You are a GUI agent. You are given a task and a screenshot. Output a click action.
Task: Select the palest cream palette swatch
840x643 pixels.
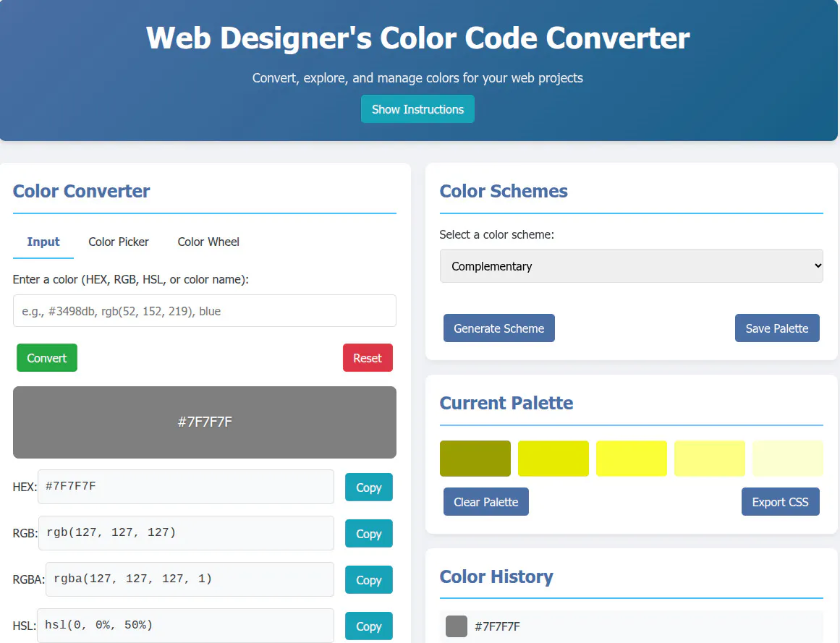tap(787, 459)
